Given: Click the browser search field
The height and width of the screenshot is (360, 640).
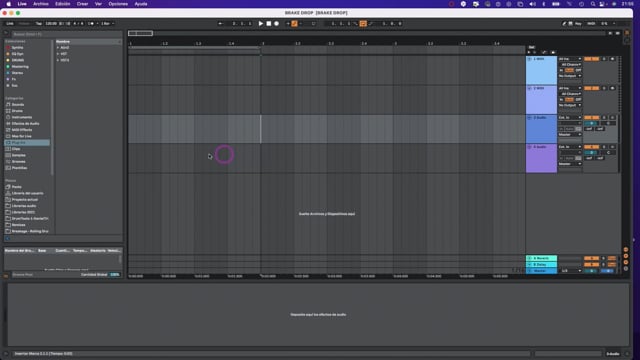Looking at the screenshot, I should pos(67,34).
